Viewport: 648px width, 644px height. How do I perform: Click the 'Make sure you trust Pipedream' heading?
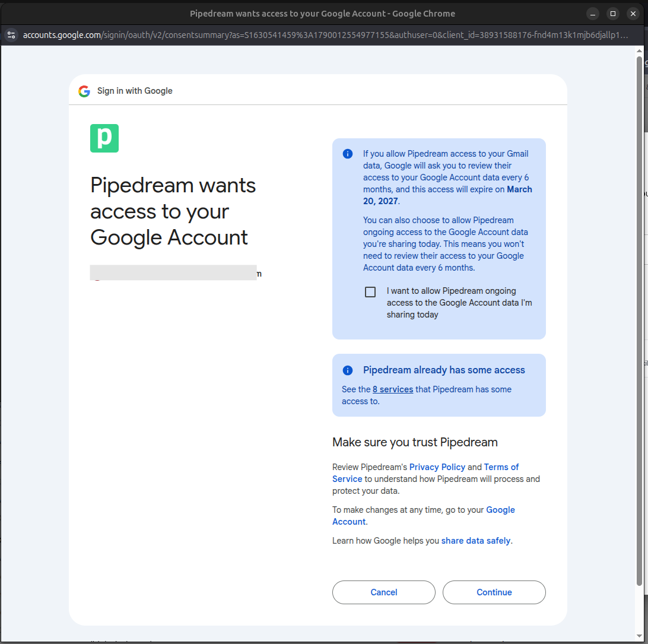click(415, 442)
